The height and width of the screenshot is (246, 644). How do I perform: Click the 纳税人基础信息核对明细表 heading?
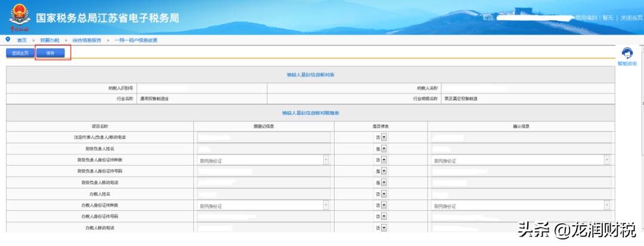(x=311, y=113)
